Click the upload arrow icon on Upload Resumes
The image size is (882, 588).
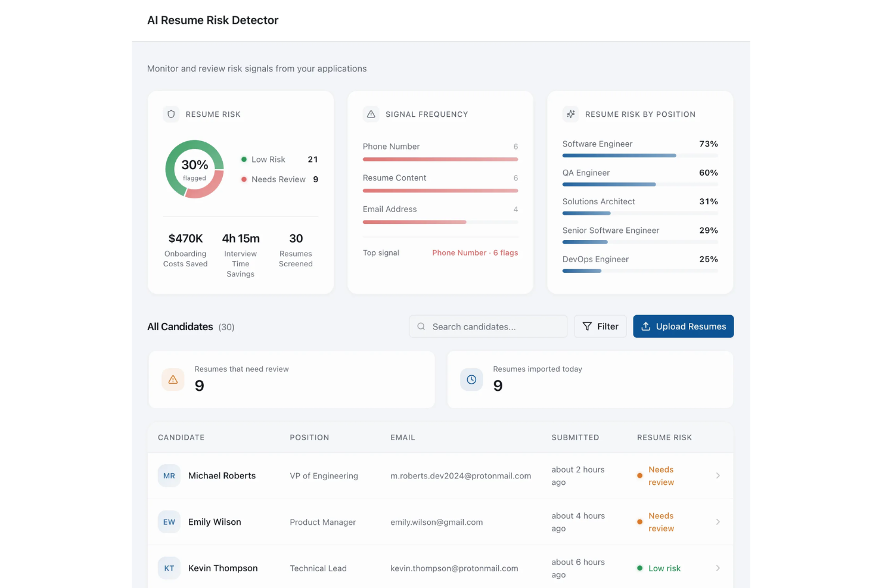pyautogui.click(x=646, y=326)
